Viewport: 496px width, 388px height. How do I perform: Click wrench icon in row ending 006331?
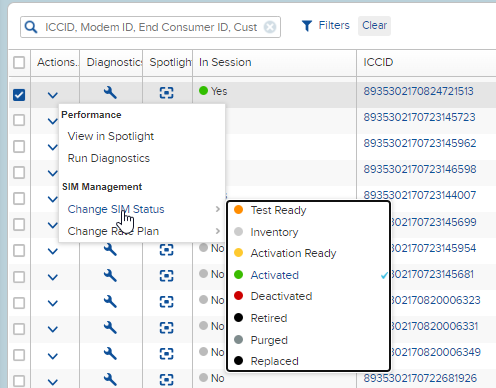tap(110, 327)
